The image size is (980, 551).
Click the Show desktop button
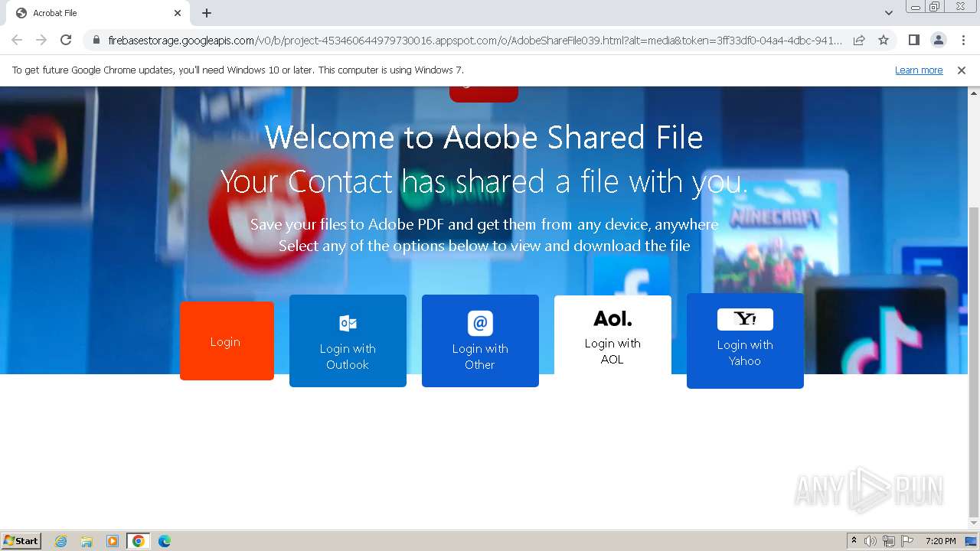[x=972, y=541]
